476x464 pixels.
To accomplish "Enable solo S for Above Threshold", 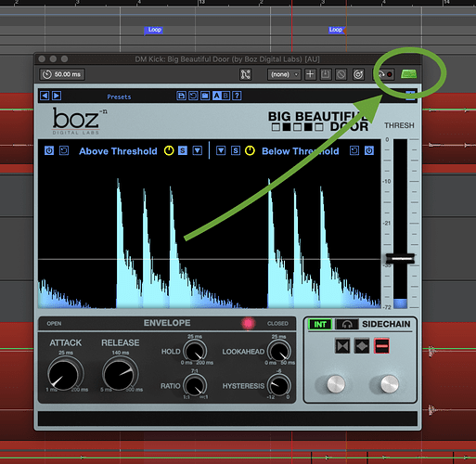I will click(183, 150).
